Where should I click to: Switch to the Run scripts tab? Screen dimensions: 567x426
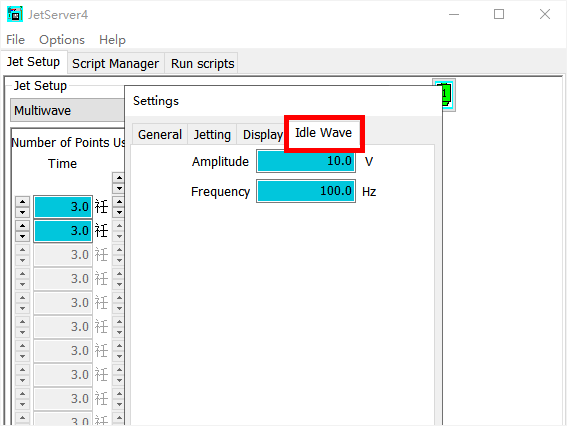(x=202, y=64)
